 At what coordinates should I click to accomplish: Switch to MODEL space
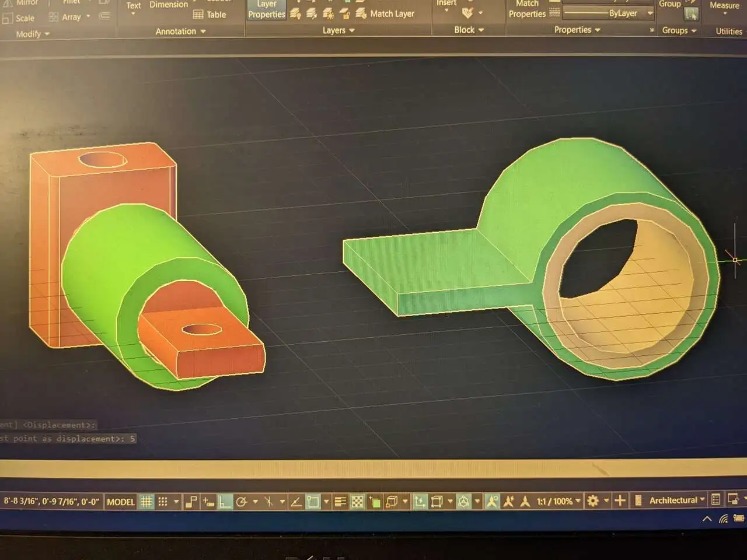(x=121, y=502)
